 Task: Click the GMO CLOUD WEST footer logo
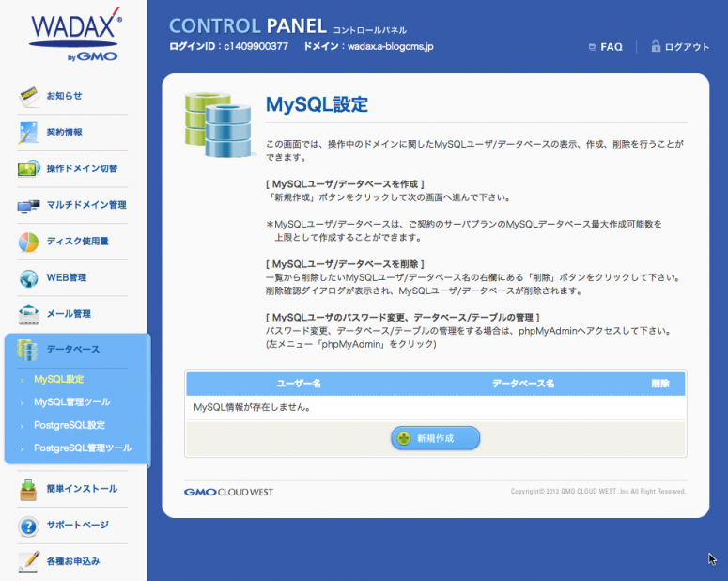click(x=229, y=492)
